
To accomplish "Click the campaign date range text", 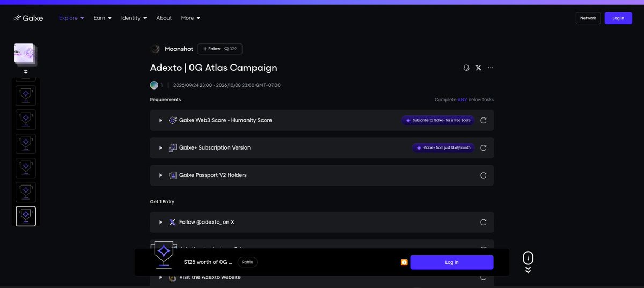I will pos(227,85).
